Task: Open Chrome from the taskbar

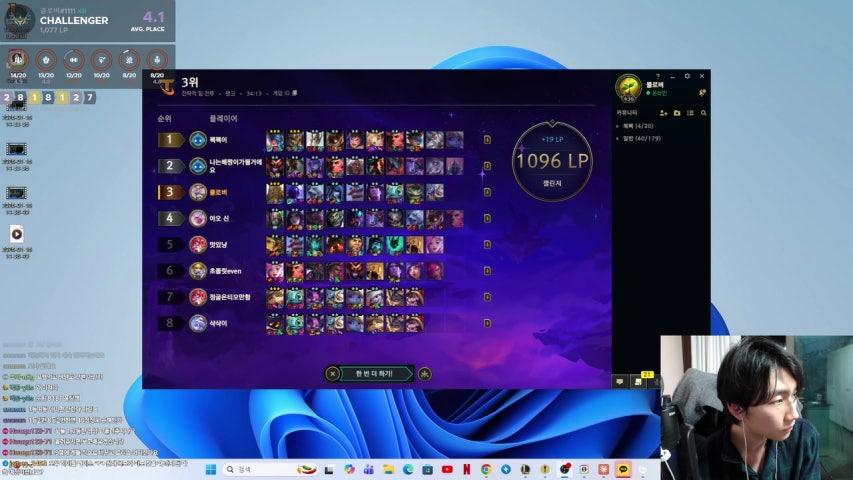Action: tap(486, 469)
